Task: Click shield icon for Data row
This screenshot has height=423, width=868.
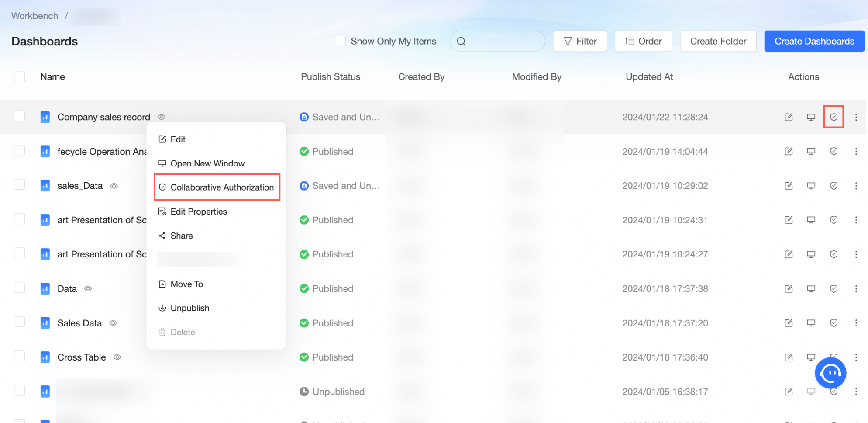Action: point(834,289)
